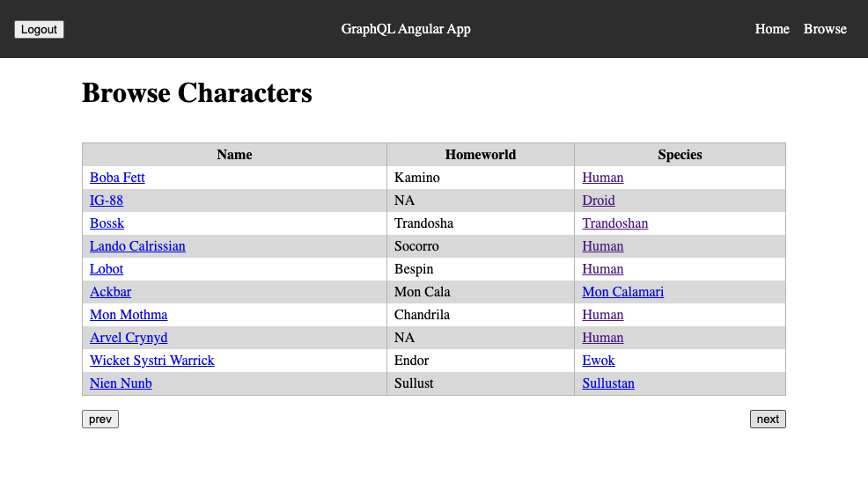Select the Nien Nunb character link
Screen dimensions: 868x489
[121, 383]
